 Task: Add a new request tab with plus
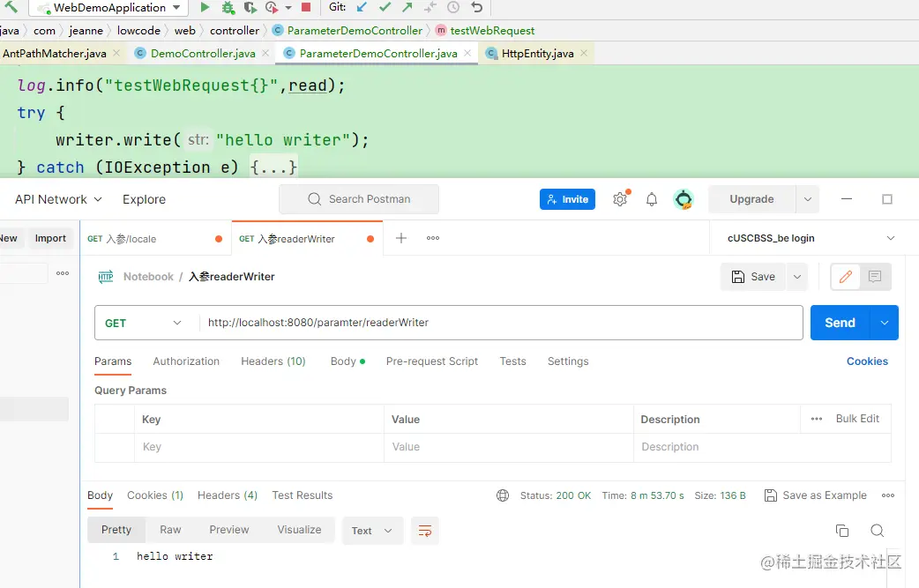(401, 238)
